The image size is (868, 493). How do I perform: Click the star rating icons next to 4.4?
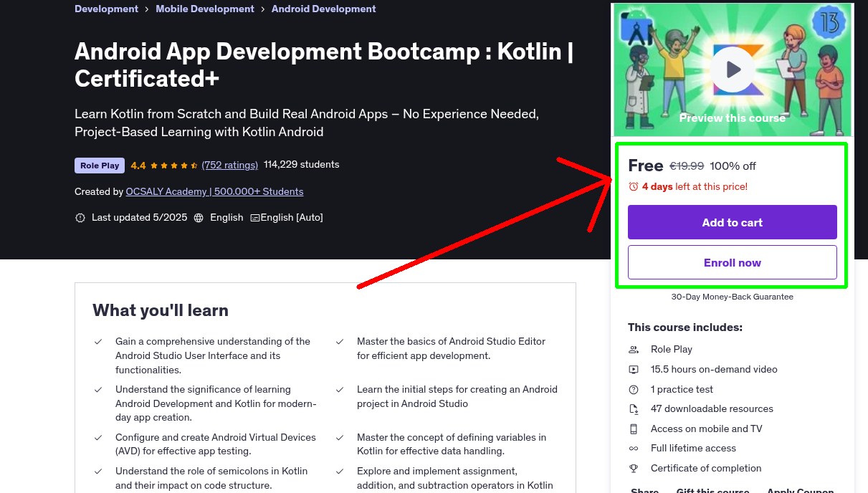(x=174, y=165)
